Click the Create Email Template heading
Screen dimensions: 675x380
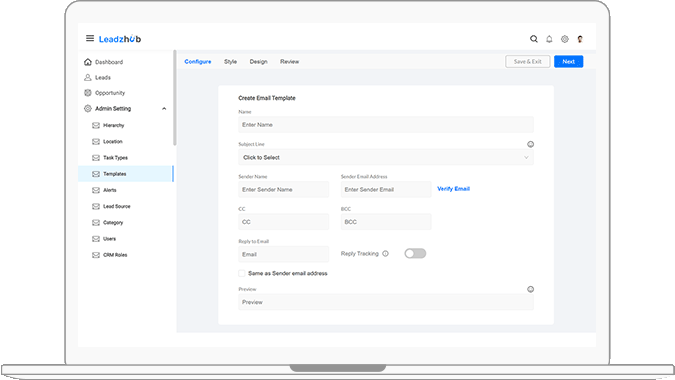[267, 98]
